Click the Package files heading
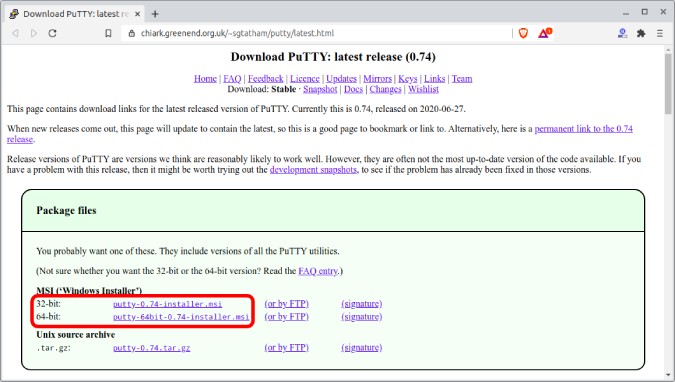675x382 pixels. [66, 211]
